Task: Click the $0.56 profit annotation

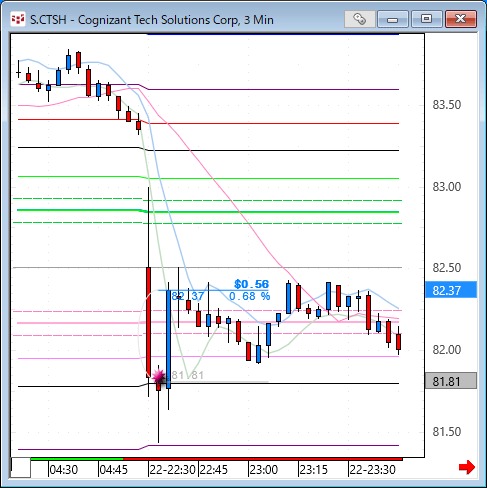Action: (x=251, y=284)
